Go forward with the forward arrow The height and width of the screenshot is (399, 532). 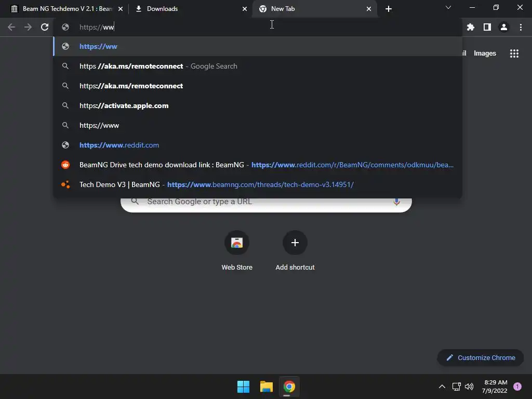point(28,27)
